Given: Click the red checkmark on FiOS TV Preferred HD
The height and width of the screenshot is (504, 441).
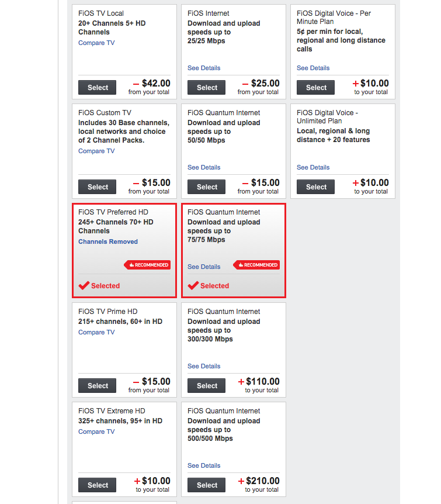Looking at the screenshot, I should click(84, 285).
